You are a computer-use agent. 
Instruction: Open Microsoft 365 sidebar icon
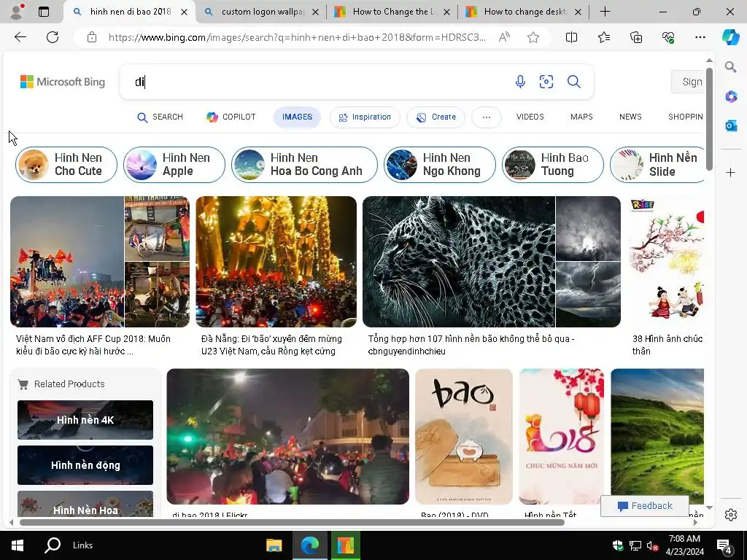(731, 97)
